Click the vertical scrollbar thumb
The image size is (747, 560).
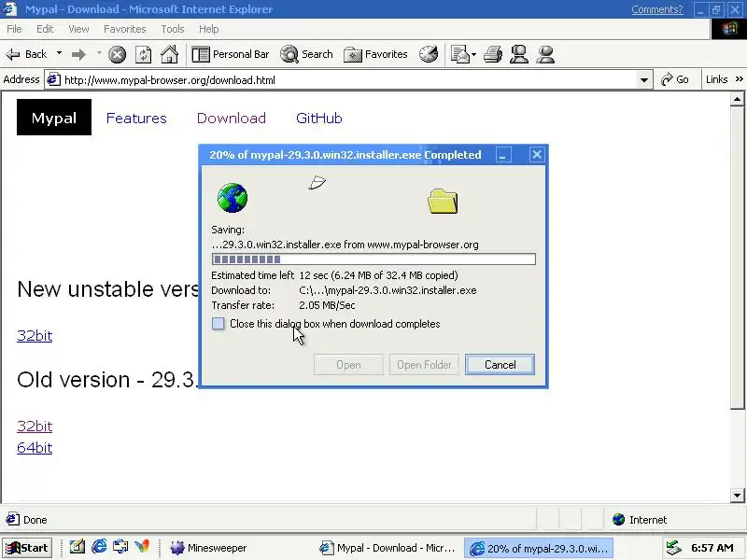(737, 258)
